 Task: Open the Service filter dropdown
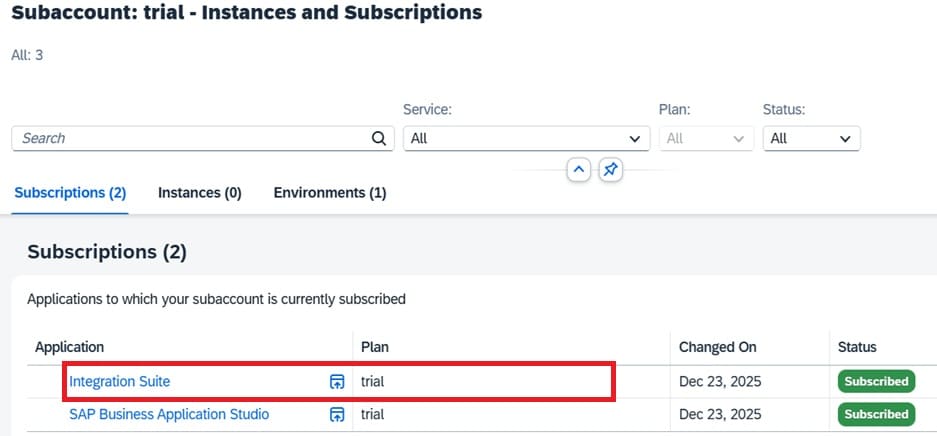(526, 139)
